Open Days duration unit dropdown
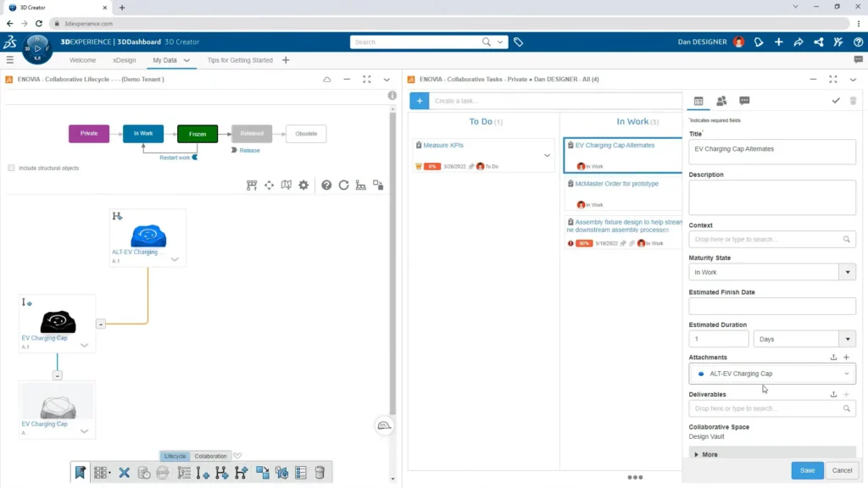 click(x=848, y=339)
